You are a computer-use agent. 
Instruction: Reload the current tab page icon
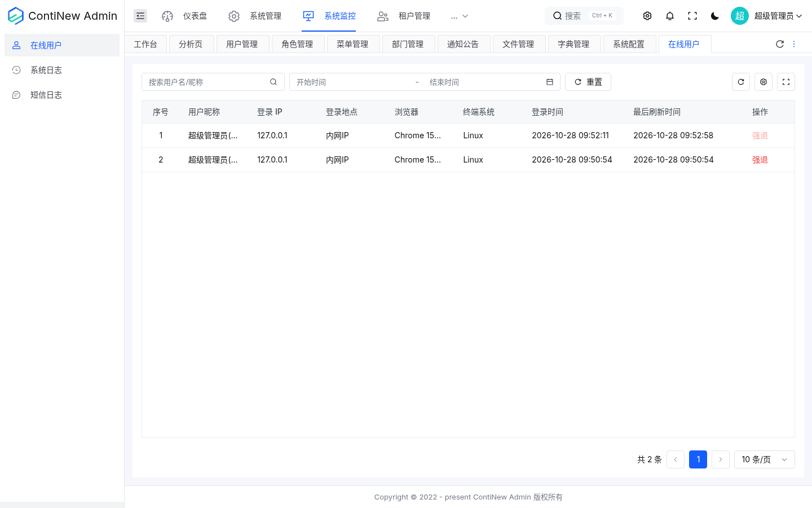point(780,44)
